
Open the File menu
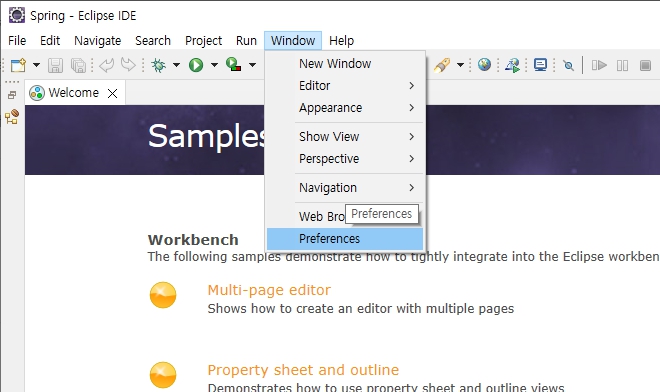click(x=17, y=41)
